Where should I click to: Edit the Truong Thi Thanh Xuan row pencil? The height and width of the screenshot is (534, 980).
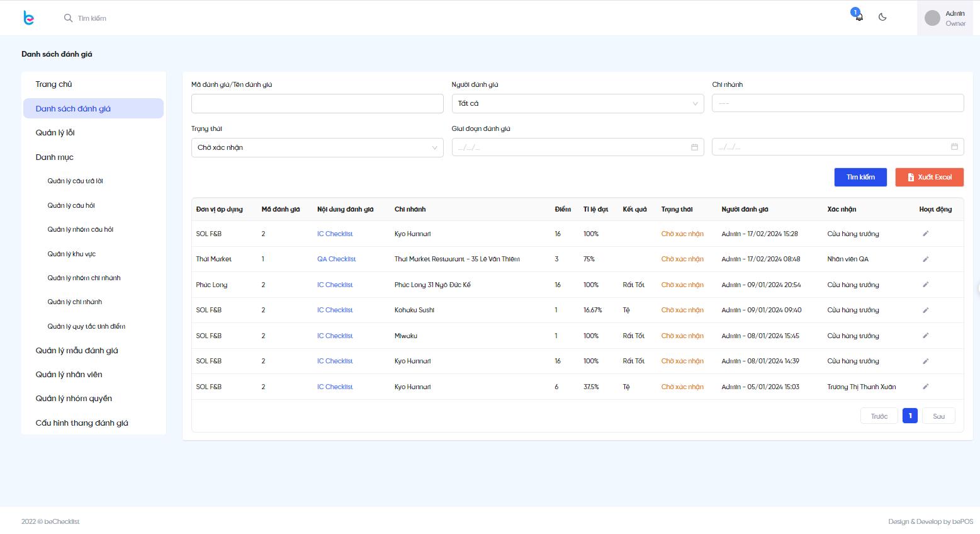click(x=926, y=387)
